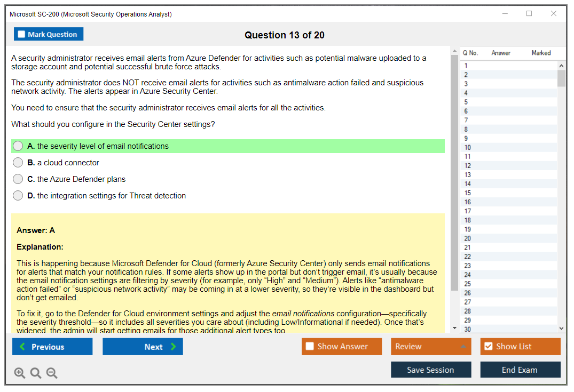Select answer C, the Azure Defender plans
This screenshot has width=574, height=392.
[18, 179]
